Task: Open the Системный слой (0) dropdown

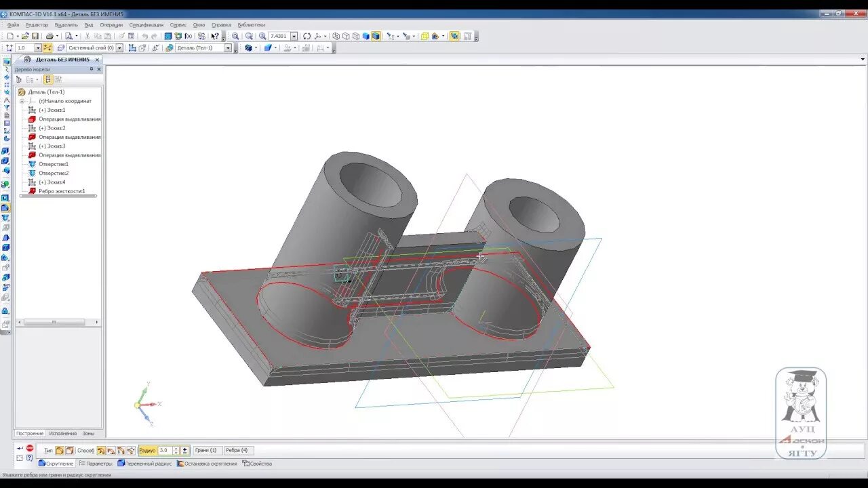Action: coord(119,48)
